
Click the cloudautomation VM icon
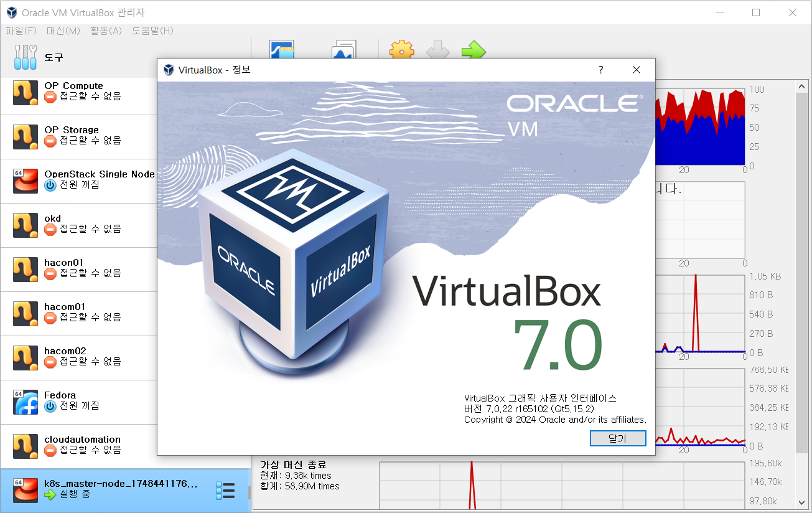pos(26,445)
